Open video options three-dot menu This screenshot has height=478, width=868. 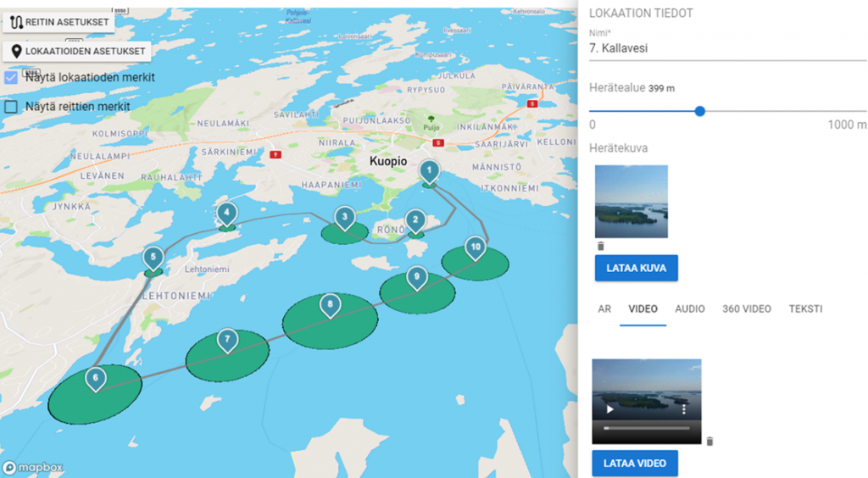(x=683, y=409)
